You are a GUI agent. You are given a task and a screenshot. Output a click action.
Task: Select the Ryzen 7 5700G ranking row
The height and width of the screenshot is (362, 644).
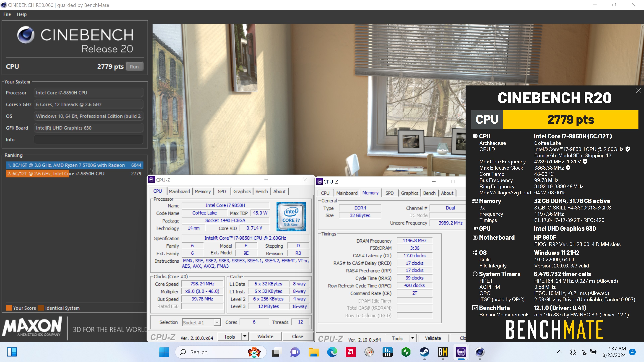coord(74,165)
